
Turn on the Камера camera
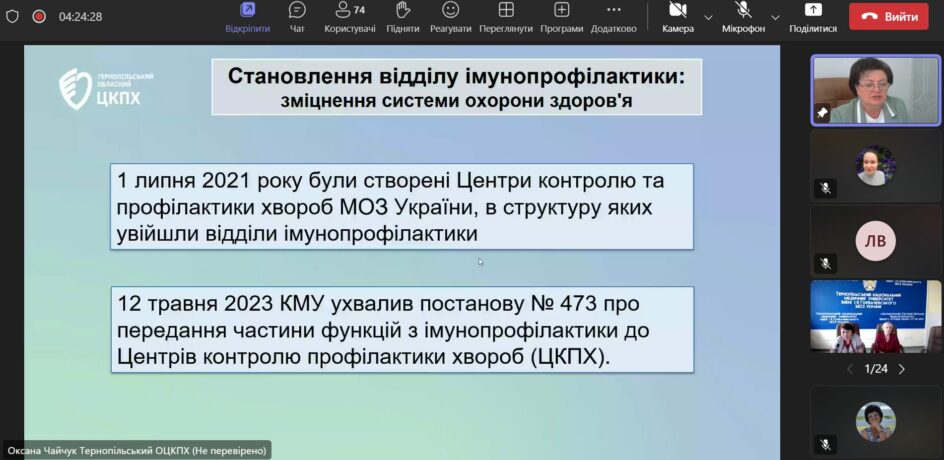click(677, 16)
